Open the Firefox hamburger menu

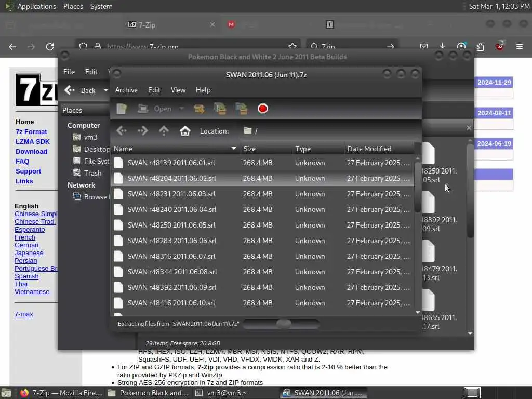click(520, 46)
